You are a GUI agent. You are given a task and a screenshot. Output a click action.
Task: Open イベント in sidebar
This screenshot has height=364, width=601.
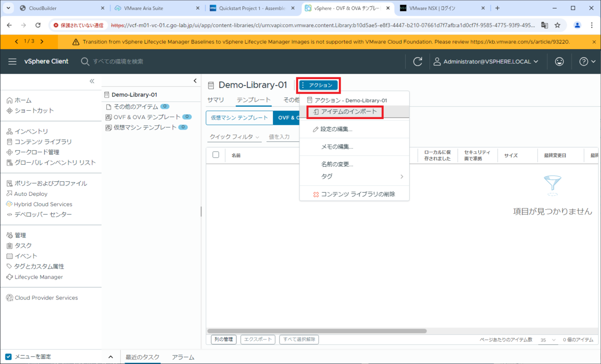(x=22, y=256)
